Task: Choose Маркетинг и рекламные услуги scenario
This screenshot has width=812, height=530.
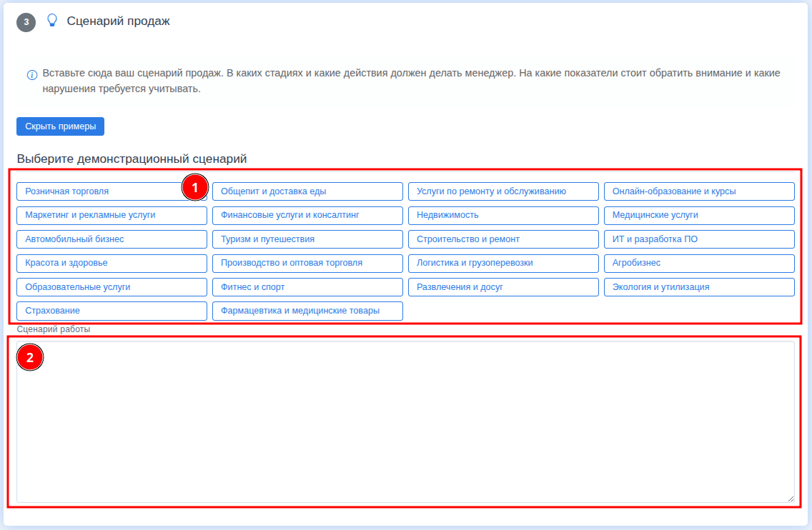Action: [112, 215]
